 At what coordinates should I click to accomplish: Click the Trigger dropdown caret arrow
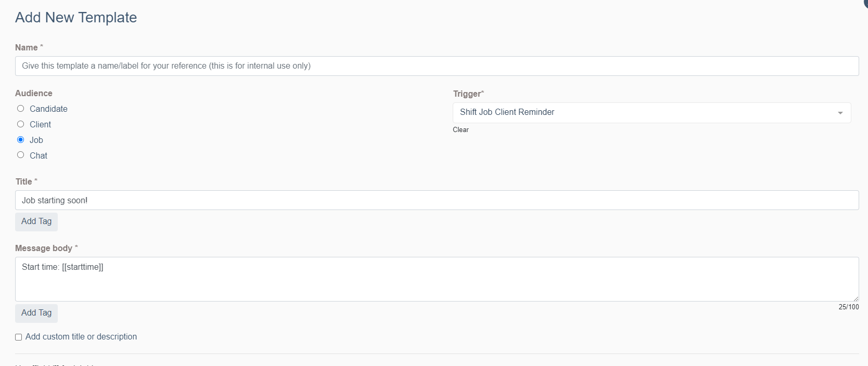[x=840, y=113]
